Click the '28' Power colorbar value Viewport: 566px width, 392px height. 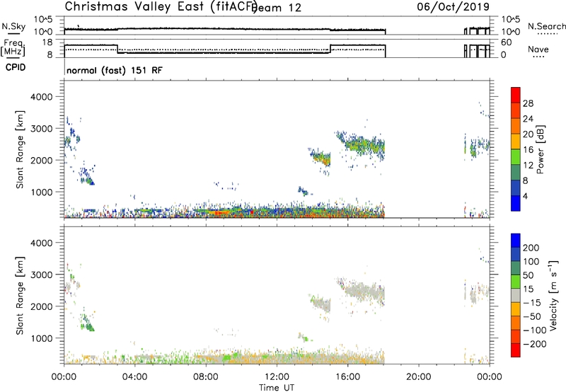(x=528, y=103)
